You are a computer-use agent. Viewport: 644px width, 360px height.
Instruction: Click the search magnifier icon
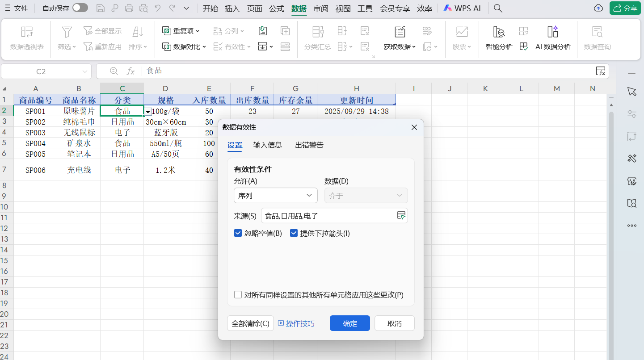498,8
